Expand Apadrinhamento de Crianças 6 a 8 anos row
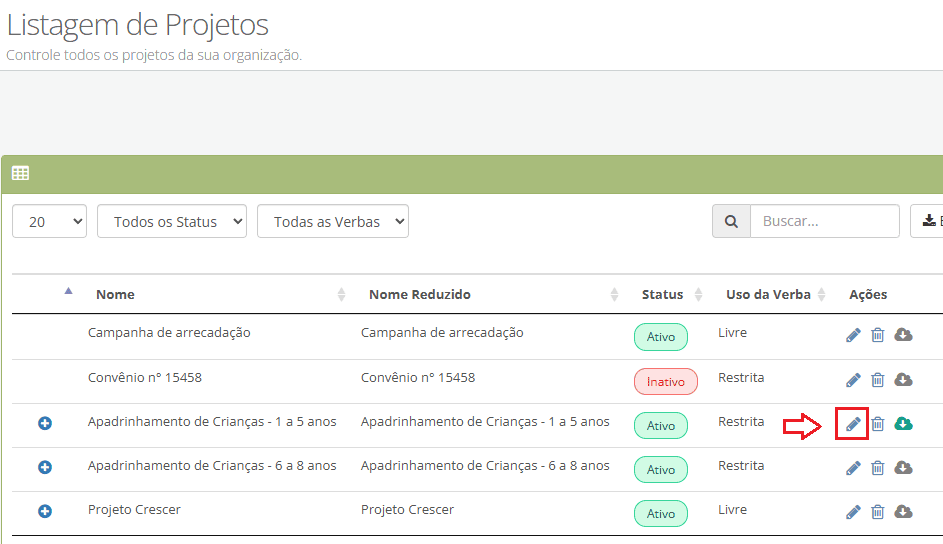 point(45,467)
